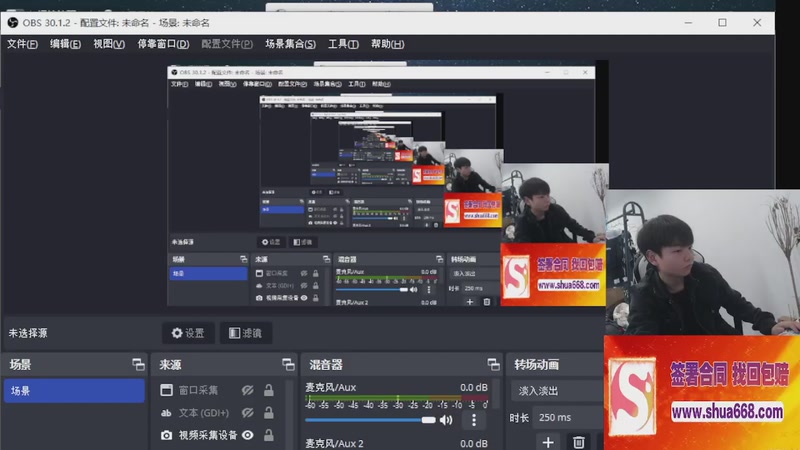Screen dimensions: 800x450
Task: Undock the 来源 panel with its popout icon
Action: tap(288, 364)
